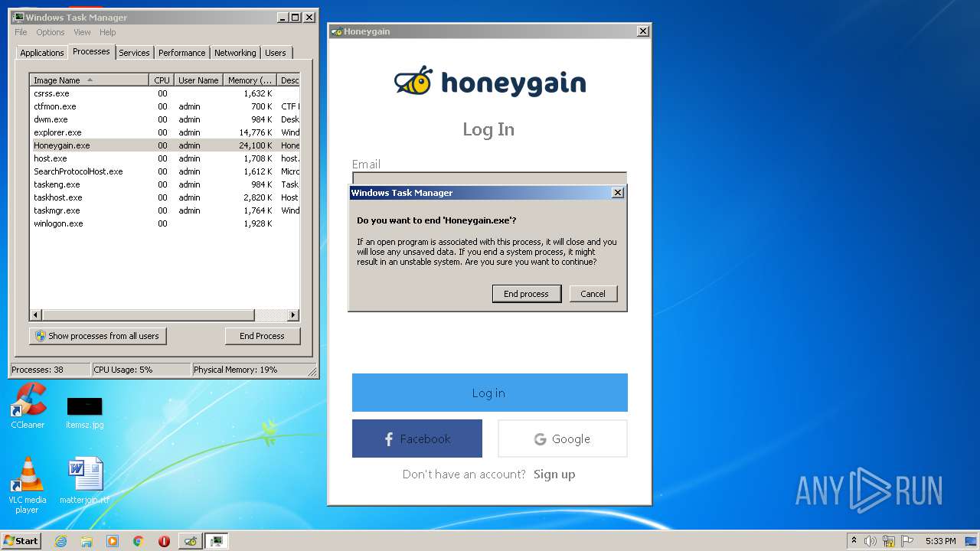980x551 pixels.
Task: Log in with Facebook in Honeygain
Action: click(417, 439)
